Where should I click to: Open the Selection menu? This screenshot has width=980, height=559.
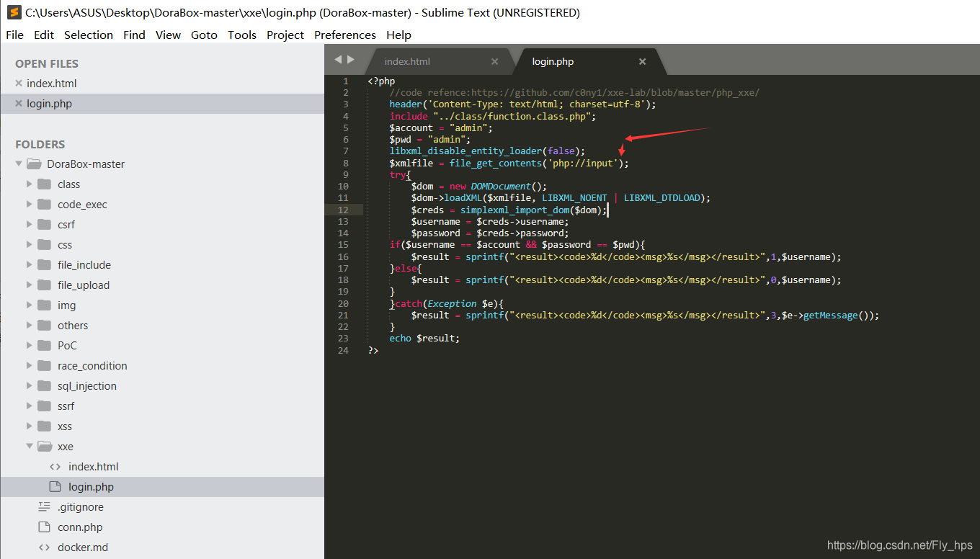click(x=89, y=35)
